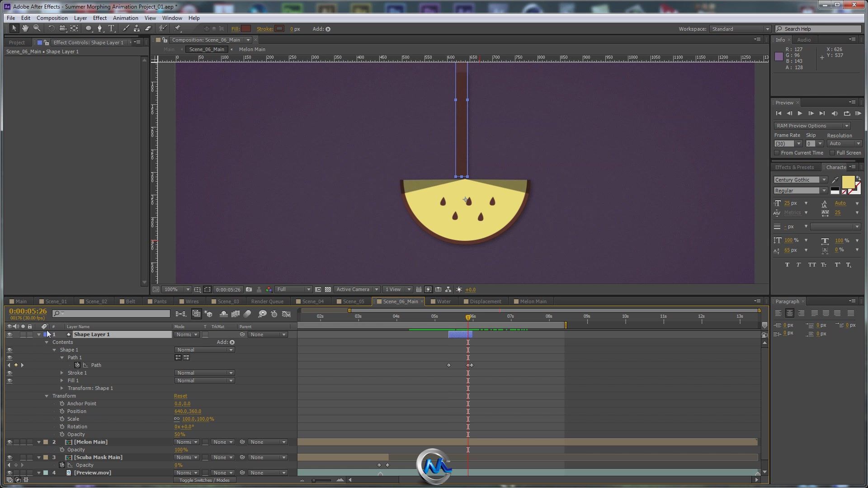Toggle visibility of Shape Layer 1

tap(9, 334)
